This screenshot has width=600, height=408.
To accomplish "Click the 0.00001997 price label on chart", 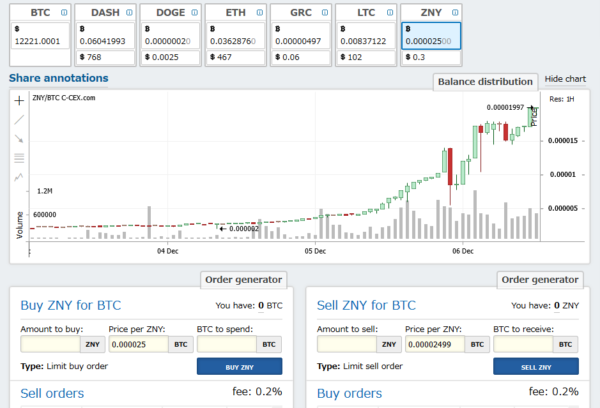I will tap(505, 108).
